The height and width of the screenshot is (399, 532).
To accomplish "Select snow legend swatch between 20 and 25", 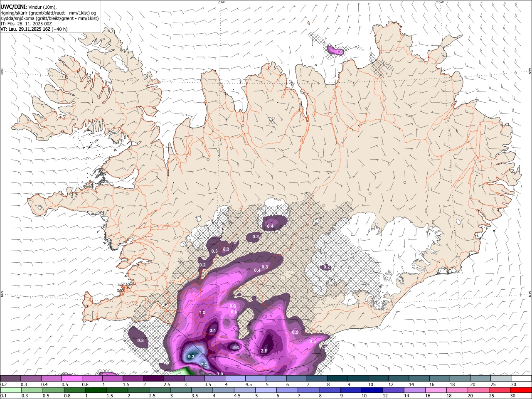I will pos(480,378).
